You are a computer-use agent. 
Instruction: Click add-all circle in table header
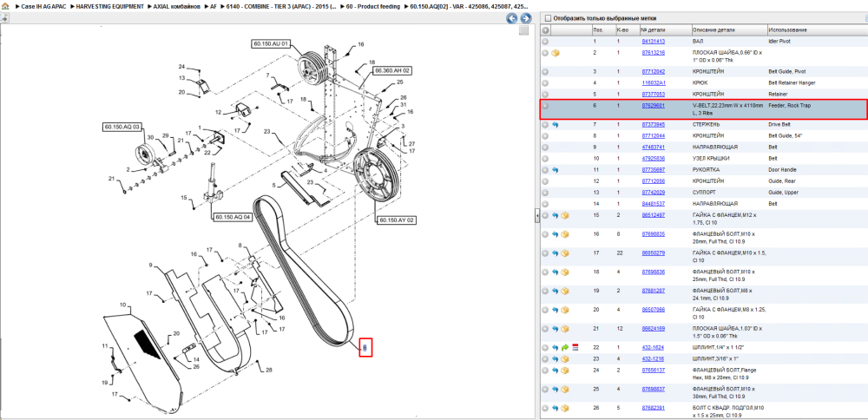(x=545, y=30)
